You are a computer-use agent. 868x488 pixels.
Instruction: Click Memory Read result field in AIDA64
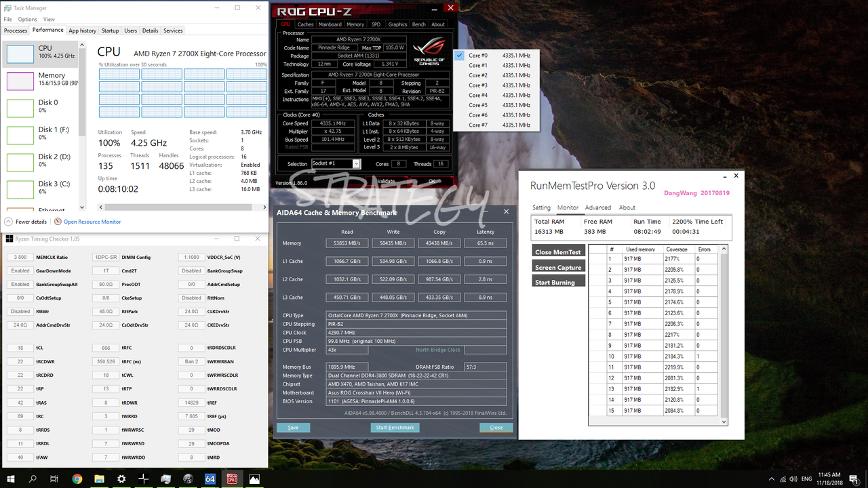tap(347, 243)
